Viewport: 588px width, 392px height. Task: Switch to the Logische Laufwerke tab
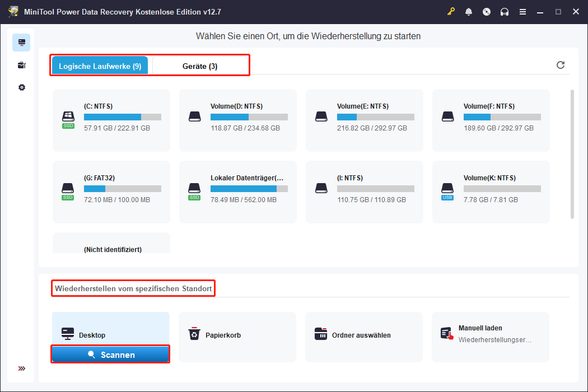[x=99, y=65]
